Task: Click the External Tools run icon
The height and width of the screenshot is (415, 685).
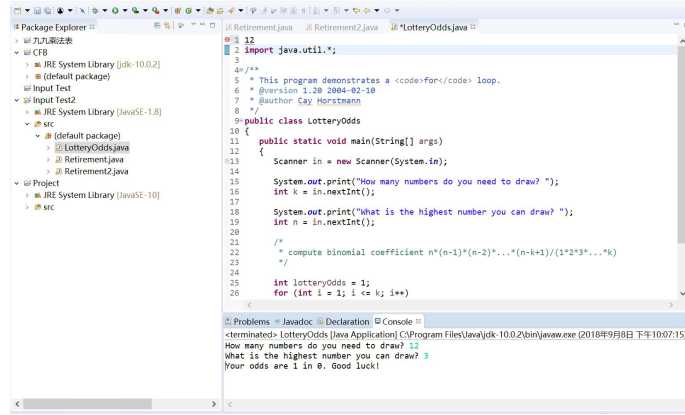Action: click(156, 10)
